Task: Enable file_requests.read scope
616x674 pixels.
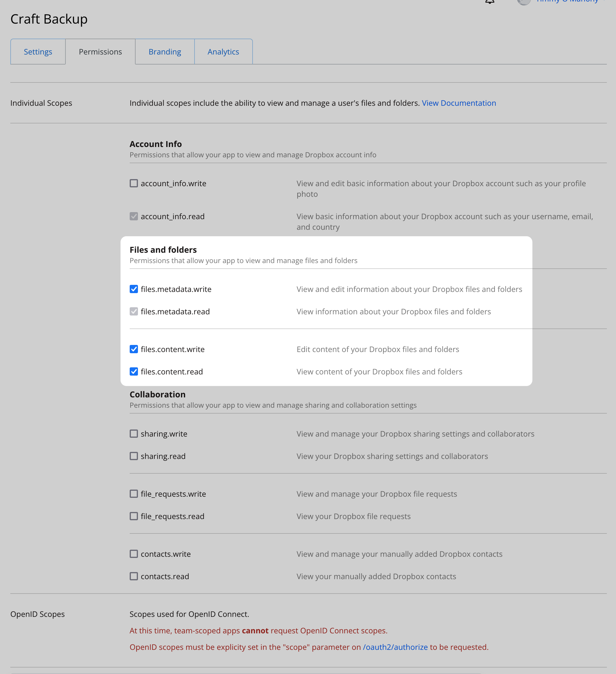Action: click(x=134, y=516)
